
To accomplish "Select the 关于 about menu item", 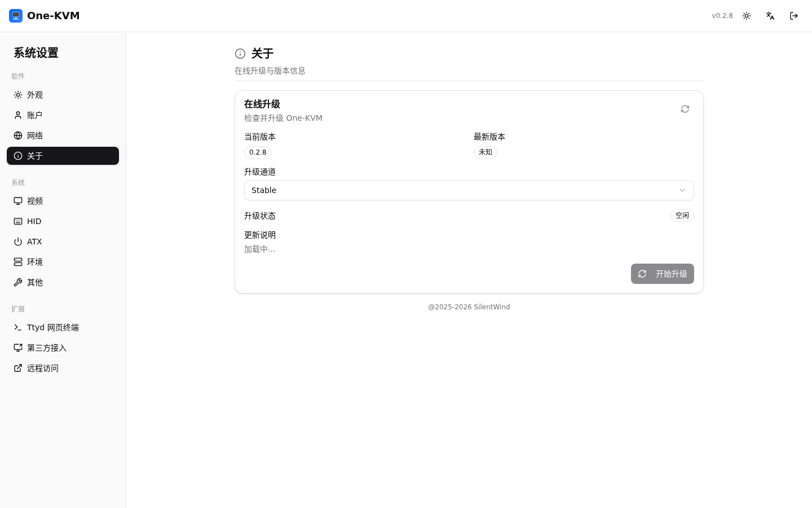I will point(63,156).
